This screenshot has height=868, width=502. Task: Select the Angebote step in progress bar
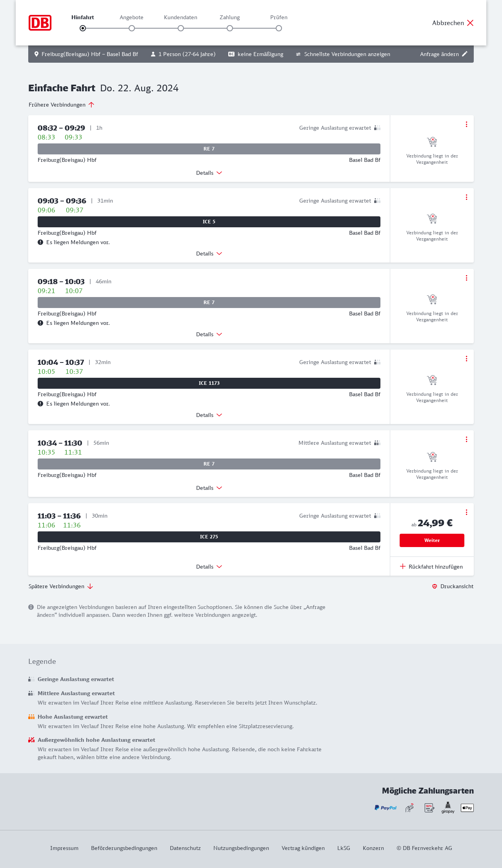coord(132,28)
